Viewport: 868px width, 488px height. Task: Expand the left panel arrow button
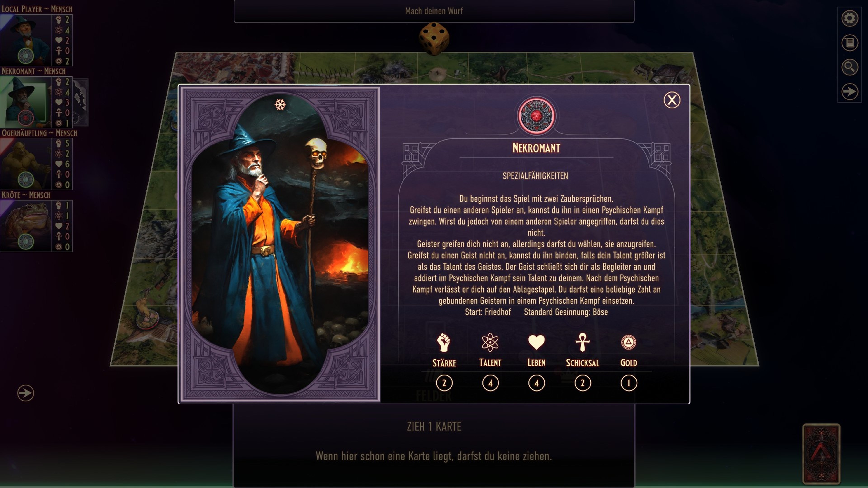(x=26, y=393)
